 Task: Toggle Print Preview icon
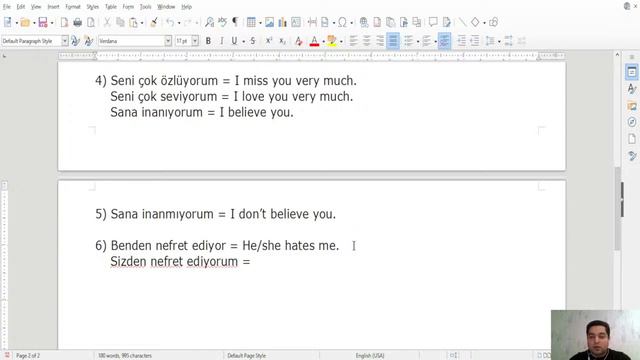coord(91,22)
